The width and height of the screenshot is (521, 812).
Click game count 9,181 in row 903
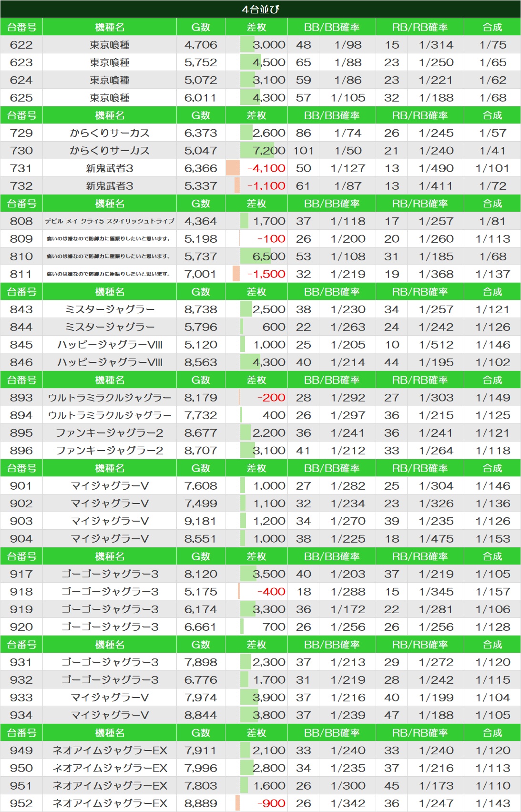click(x=201, y=521)
